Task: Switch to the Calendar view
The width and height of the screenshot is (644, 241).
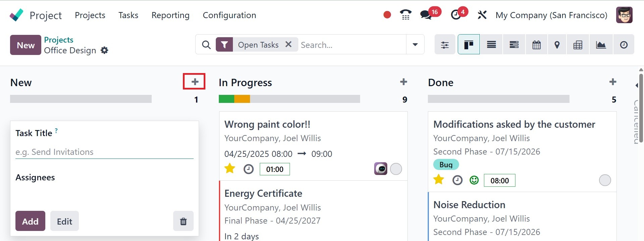Action: pyautogui.click(x=536, y=45)
